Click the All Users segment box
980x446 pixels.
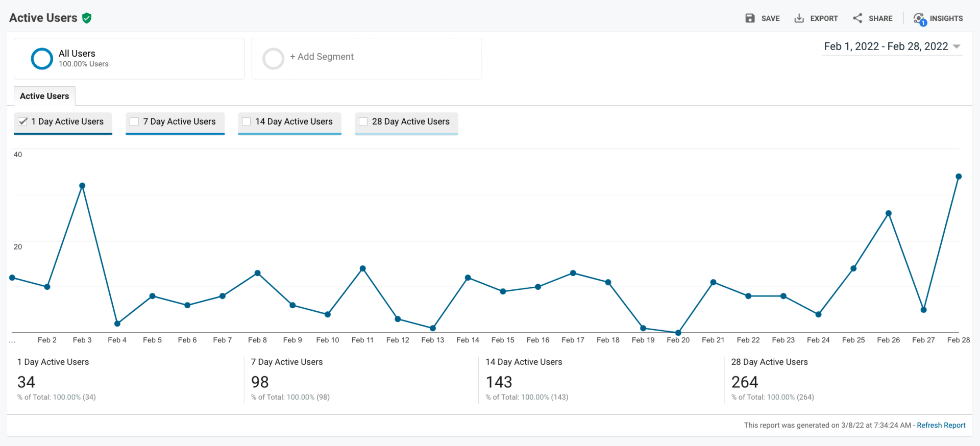coord(129,59)
